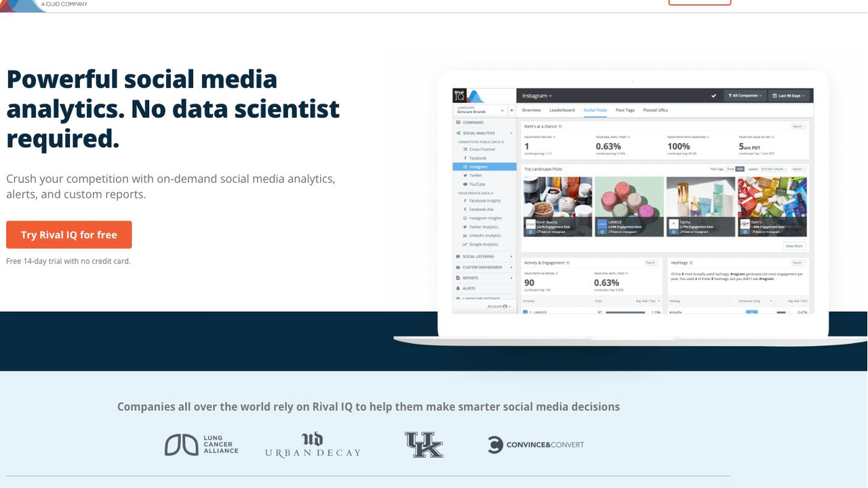Click the Alerts bell icon
Viewport: 868px width, 488px height.
[458, 289]
